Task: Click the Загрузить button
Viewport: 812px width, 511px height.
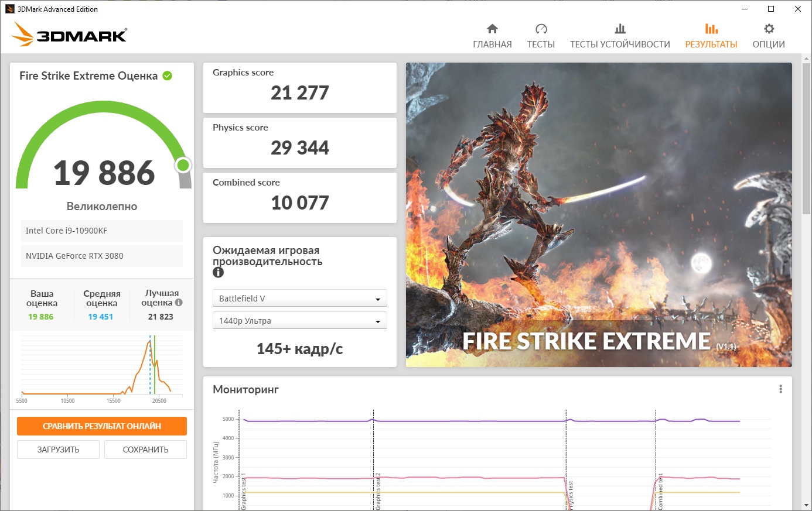Action: [58, 450]
